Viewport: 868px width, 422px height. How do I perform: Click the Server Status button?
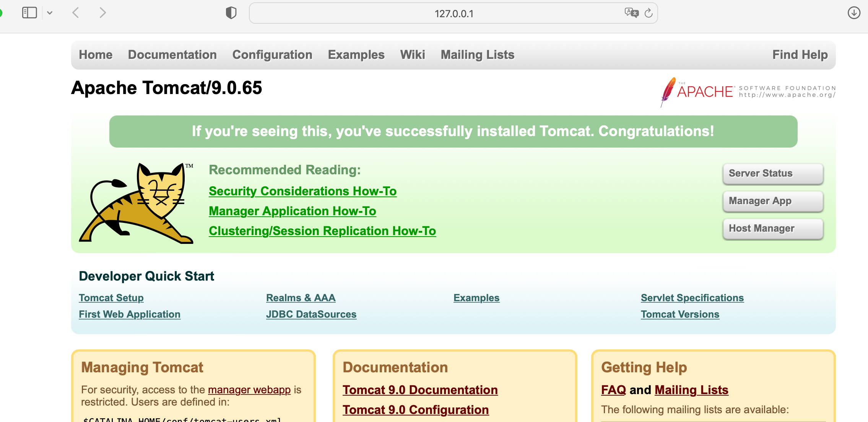click(773, 174)
